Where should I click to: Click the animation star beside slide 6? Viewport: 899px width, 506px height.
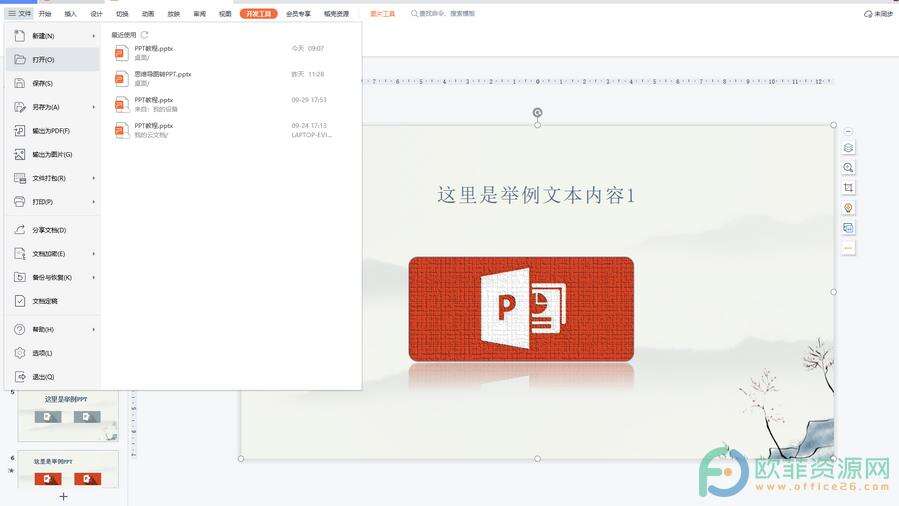pyautogui.click(x=11, y=470)
